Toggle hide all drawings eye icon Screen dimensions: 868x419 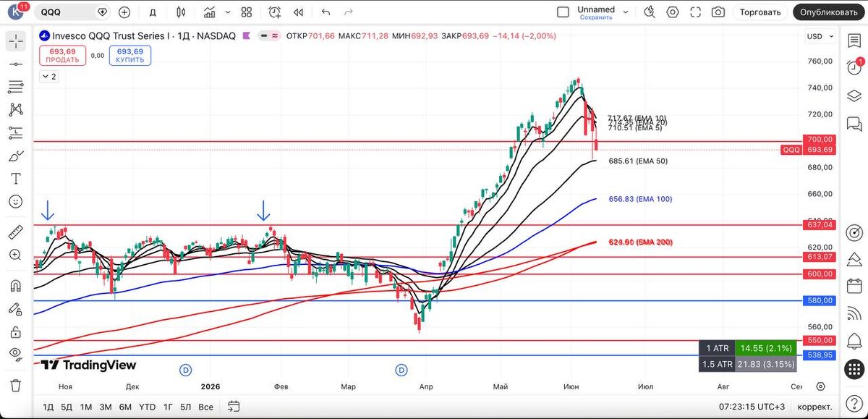15,353
